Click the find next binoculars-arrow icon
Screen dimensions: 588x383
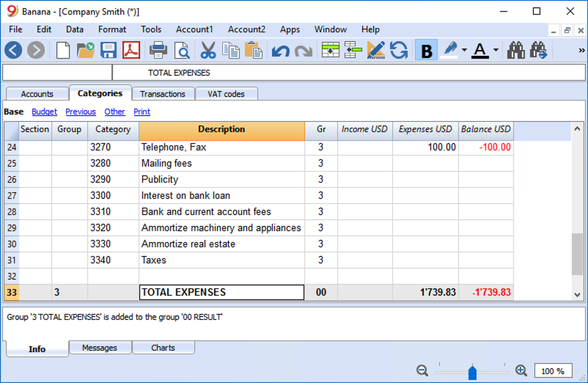[x=538, y=51]
